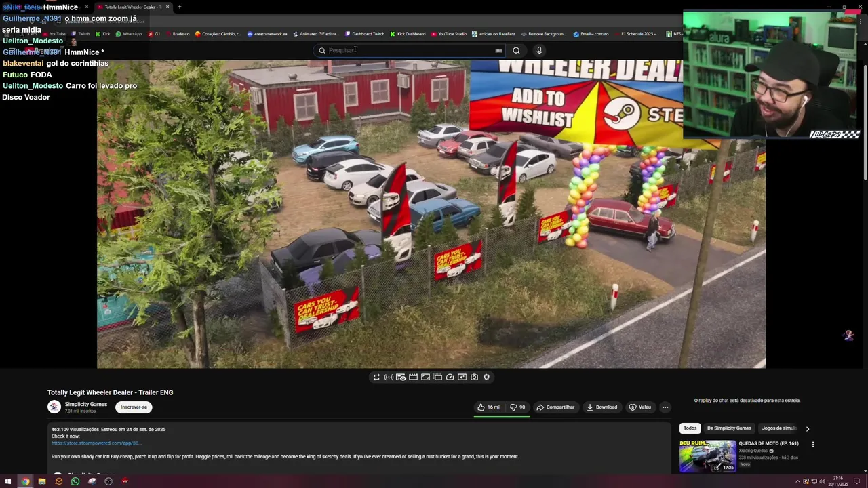Open the on-screen keyboard icon in search box
The height and width of the screenshot is (488, 868).
click(x=498, y=50)
